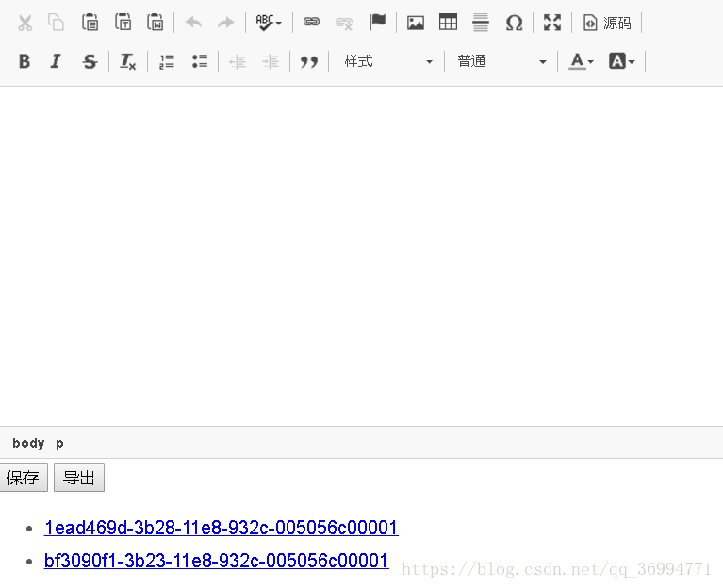
Task: Open the 样式 styles dropdown
Action: pyautogui.click(x=387, y=61)
